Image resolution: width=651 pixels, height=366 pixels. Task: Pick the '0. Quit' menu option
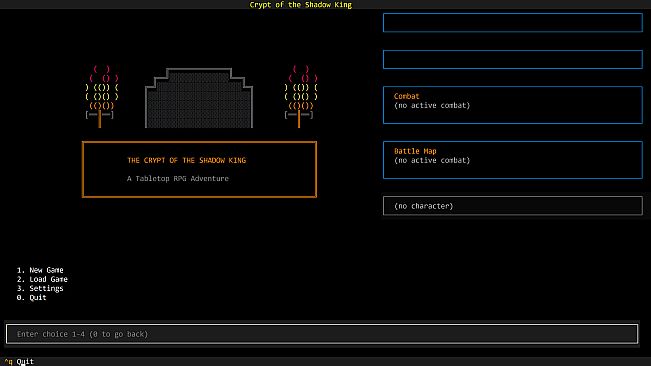tap(32, 297)
